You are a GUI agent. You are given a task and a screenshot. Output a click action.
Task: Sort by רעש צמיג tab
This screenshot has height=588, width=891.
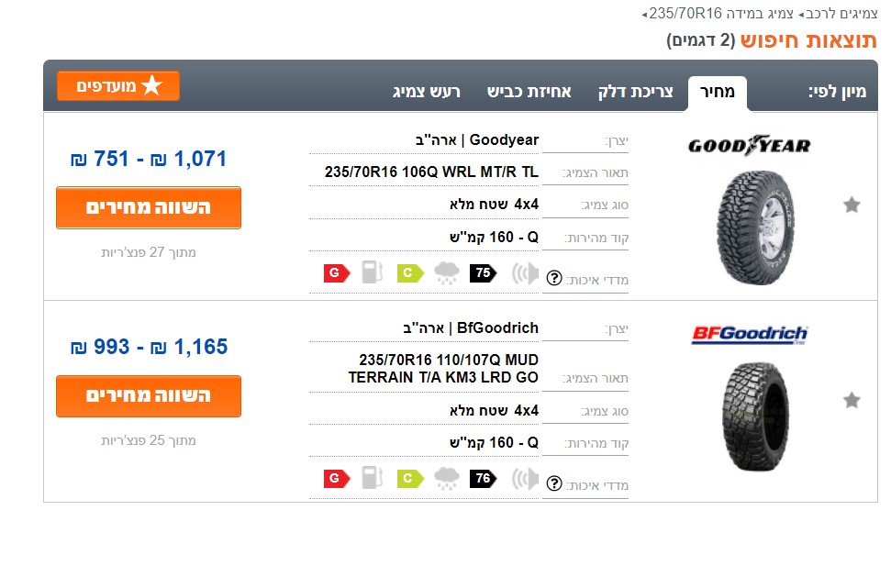pos(426,92)
